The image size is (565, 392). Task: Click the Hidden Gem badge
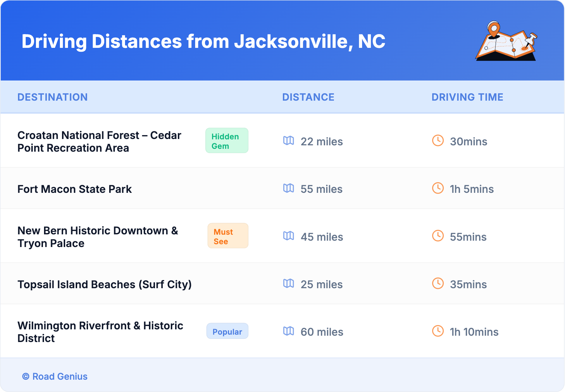click(x=227, y=141)
